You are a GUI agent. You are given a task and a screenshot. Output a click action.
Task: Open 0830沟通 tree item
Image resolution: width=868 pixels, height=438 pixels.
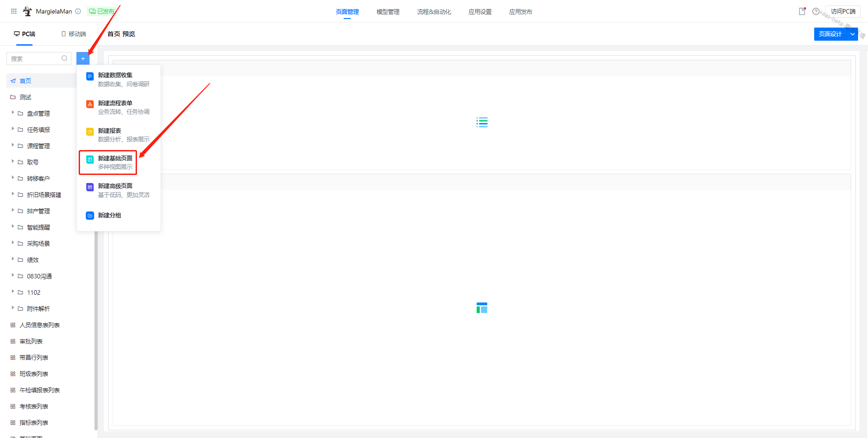(39, 276)
